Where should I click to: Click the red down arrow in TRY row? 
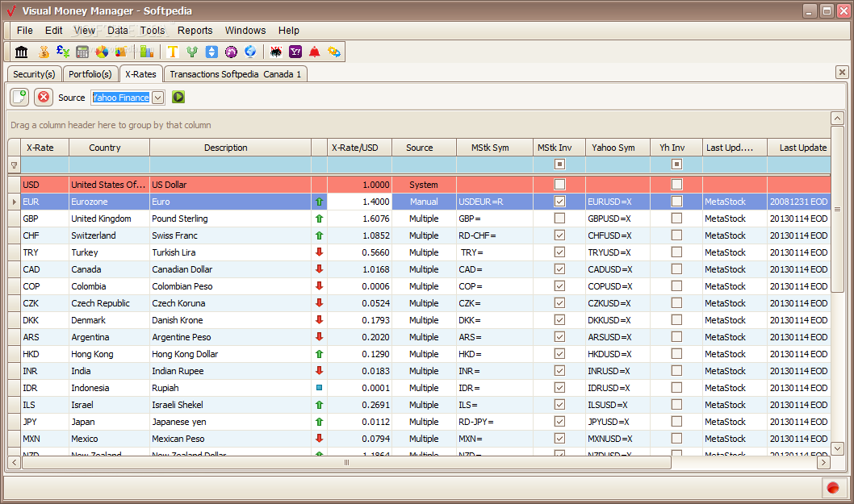319,252
